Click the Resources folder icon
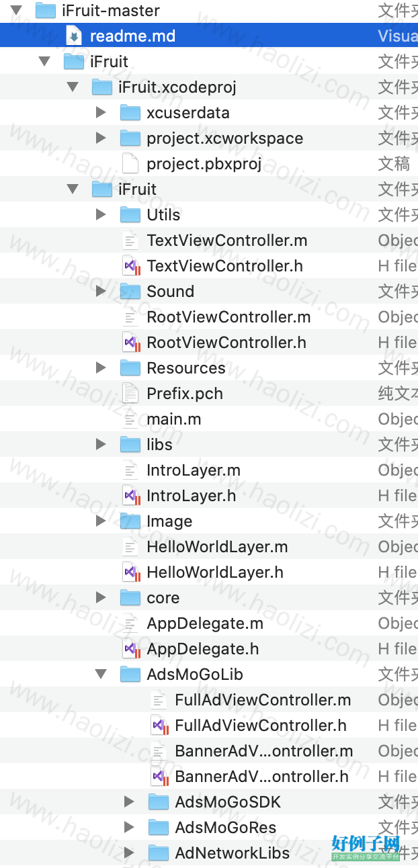418x868 pixels. pos(130,368)
